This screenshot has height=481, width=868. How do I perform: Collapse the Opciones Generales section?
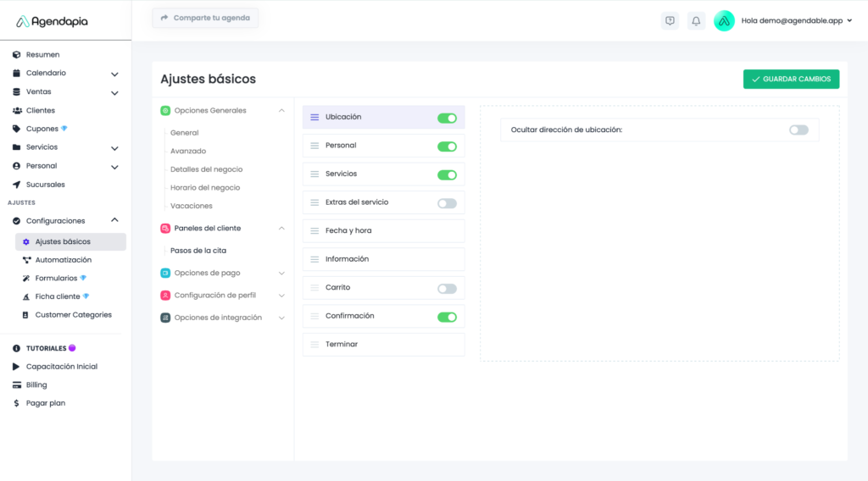[281, 110]
